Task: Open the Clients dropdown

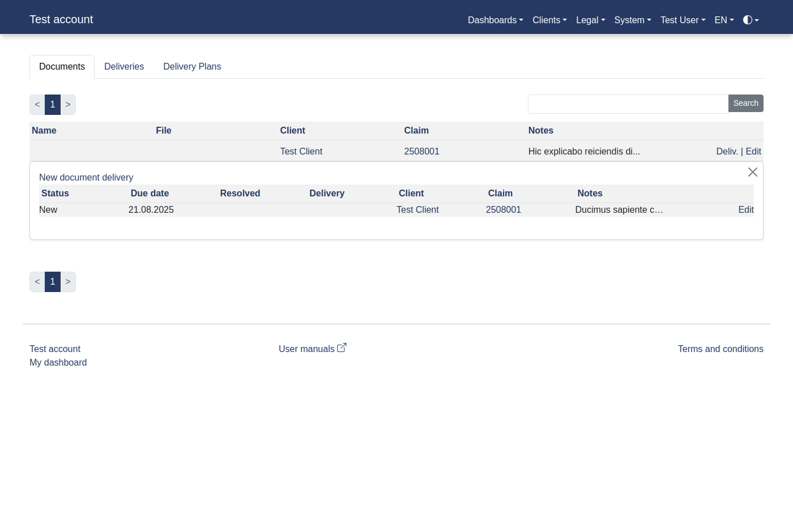Action: (x=548, y=20)
